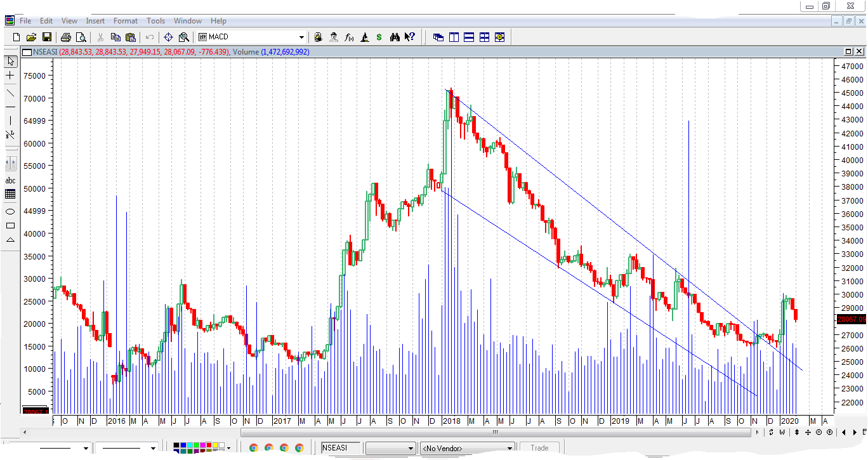The width and height of the screenshot is (868, 460).
Task: Undo the last action with the toolbar icon
Action: click(x=150, y=37)
